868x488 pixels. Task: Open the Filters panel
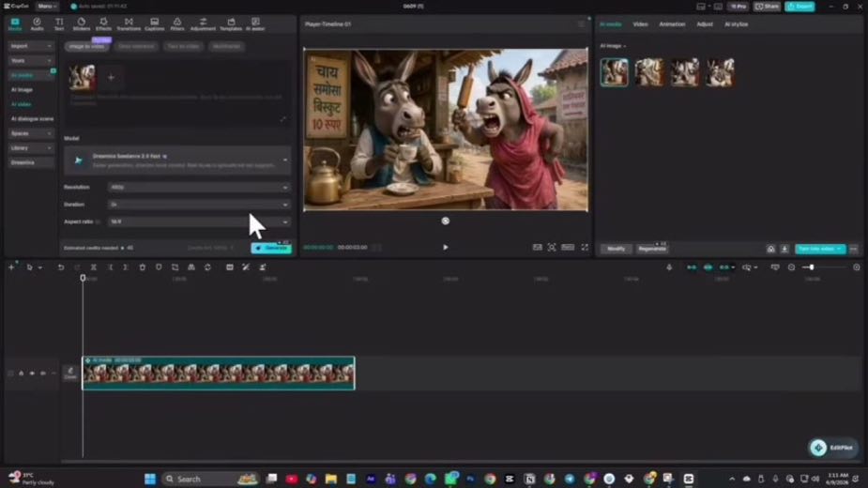click(177, 23)
